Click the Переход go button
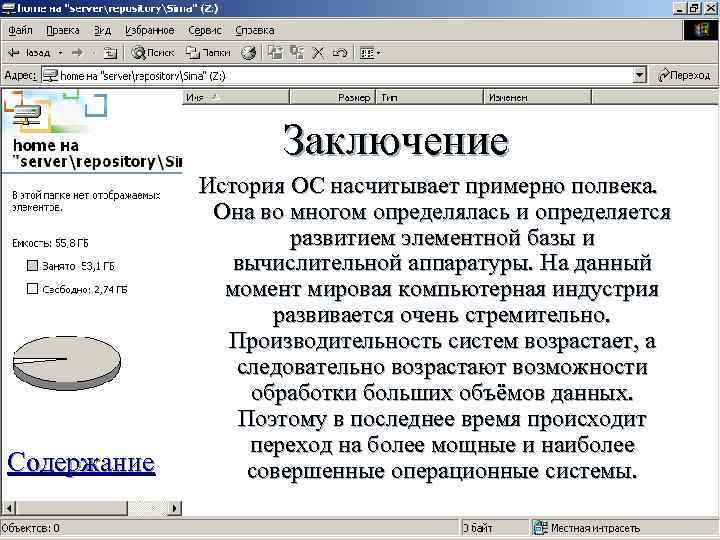The width and height of the screenshot is (720, 540). tap(684, 75)
